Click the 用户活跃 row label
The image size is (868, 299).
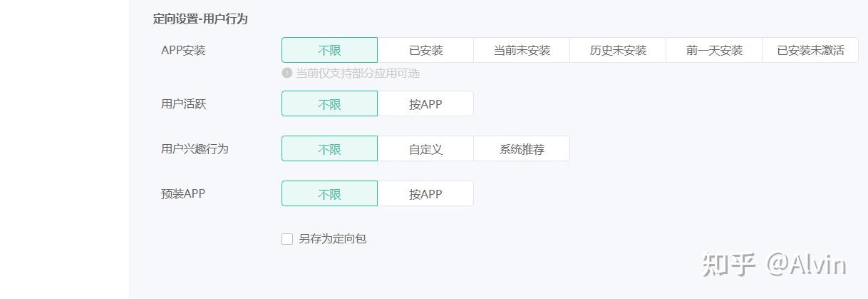pos(183,104)
